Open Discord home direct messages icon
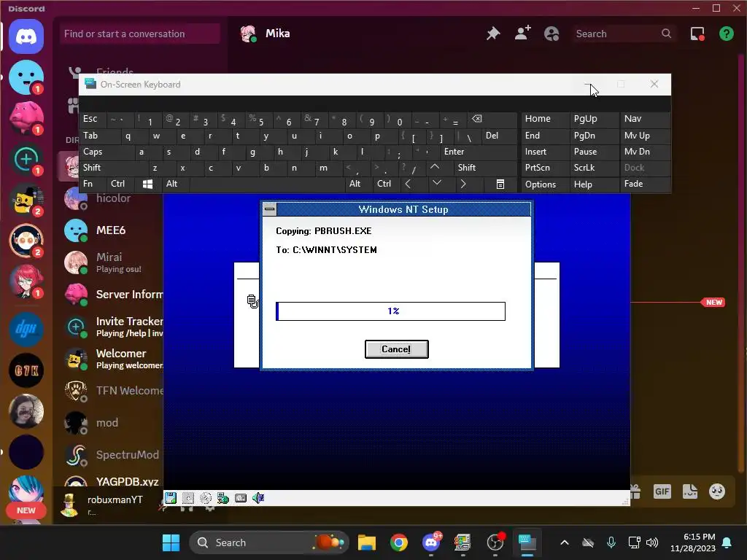Viewport: 747px width, 560px height. pyautogui.click(x=26, y=36)
